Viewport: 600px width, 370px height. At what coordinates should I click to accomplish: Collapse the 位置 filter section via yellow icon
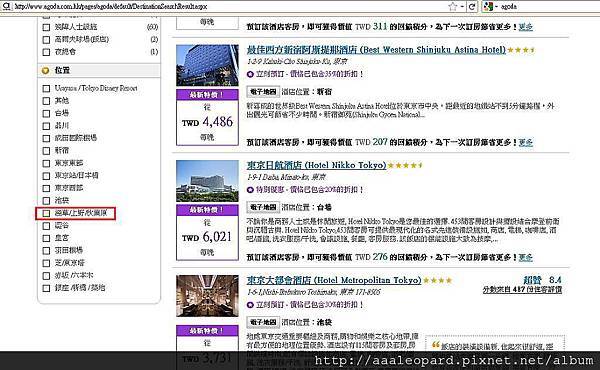coord(46,70)
